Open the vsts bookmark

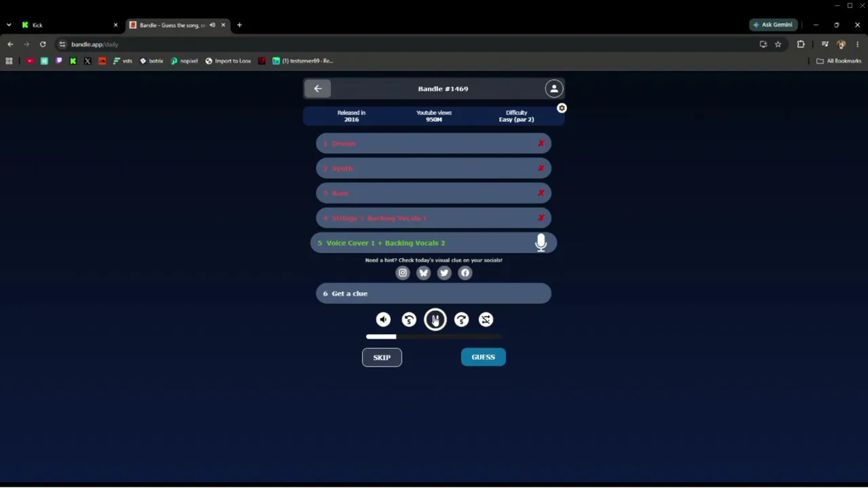123,61
